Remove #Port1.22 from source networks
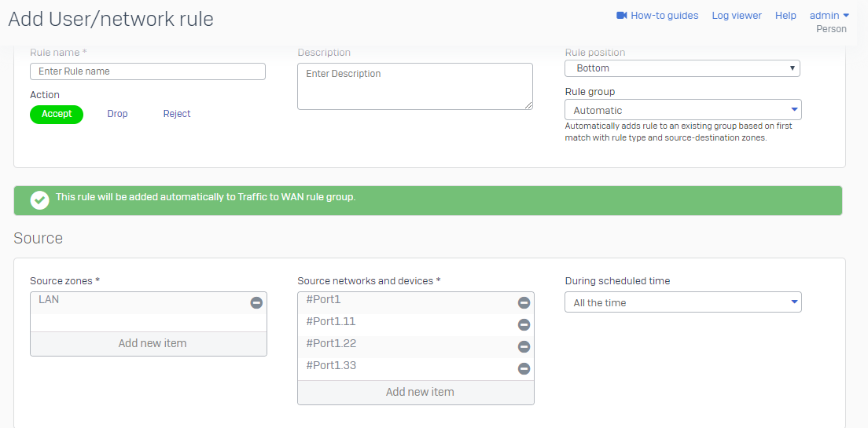868x428 pixels. 524,346
